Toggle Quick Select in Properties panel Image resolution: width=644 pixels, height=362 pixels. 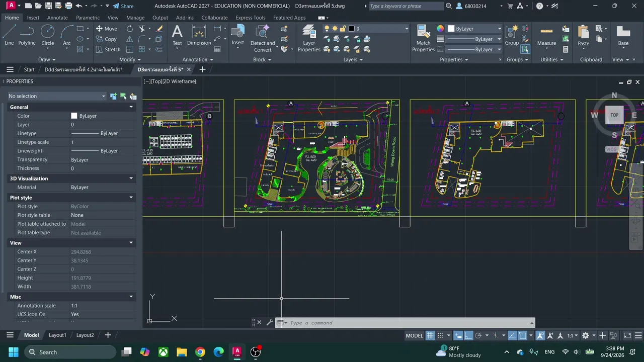133,96
